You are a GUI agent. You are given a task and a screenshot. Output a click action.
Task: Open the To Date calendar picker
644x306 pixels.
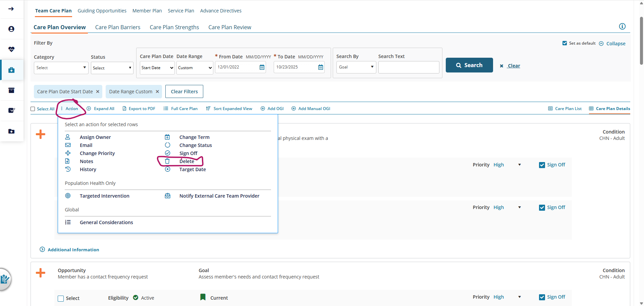coord(321,67)
